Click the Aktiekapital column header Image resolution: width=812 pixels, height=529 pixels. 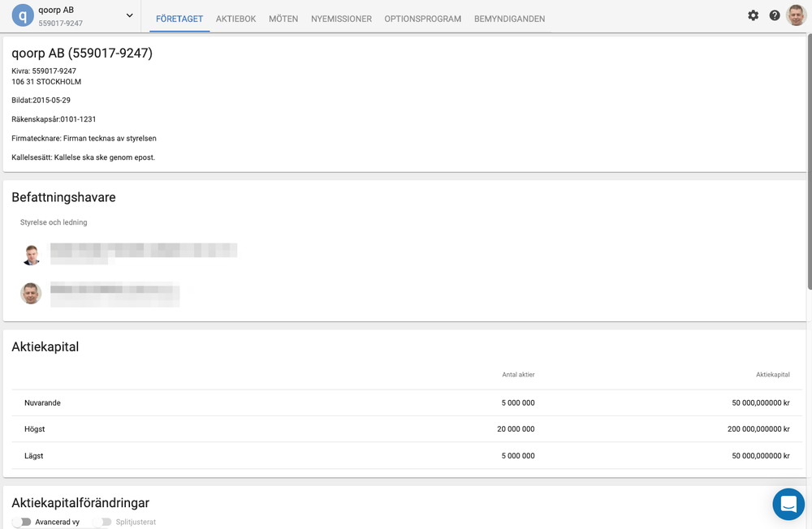[x=773, y=375]
